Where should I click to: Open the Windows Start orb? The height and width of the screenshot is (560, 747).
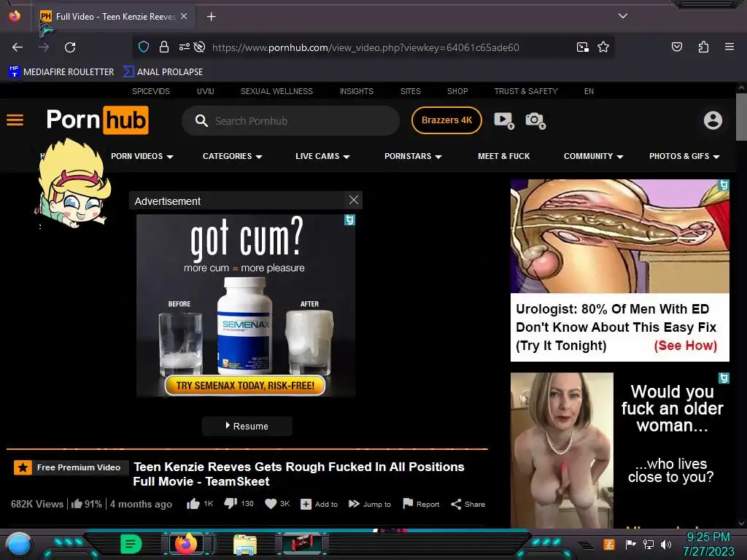pyautogui.click(x=18, y=543)
